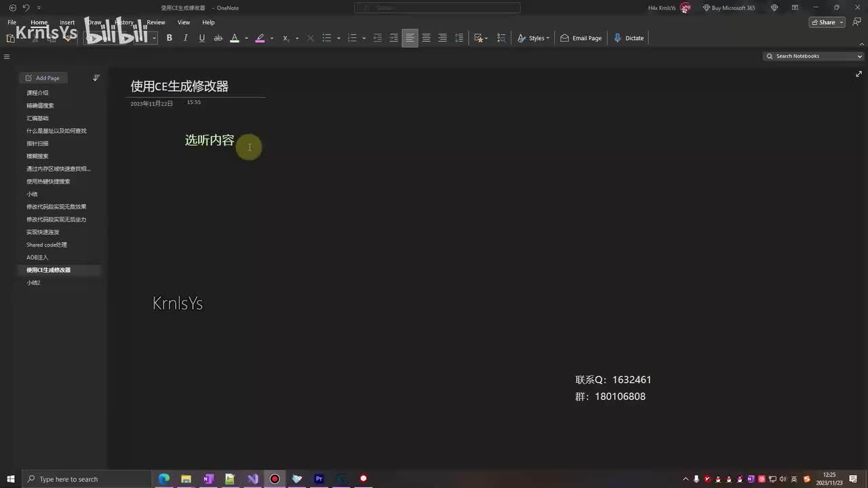
Task: Click the Find Tags icon
Action: [502, 38]
